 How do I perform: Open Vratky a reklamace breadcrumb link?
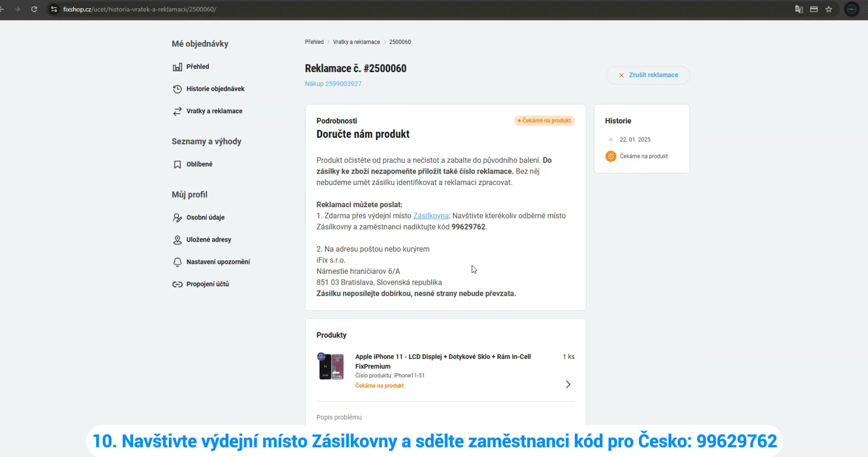(x=356, y=42)
